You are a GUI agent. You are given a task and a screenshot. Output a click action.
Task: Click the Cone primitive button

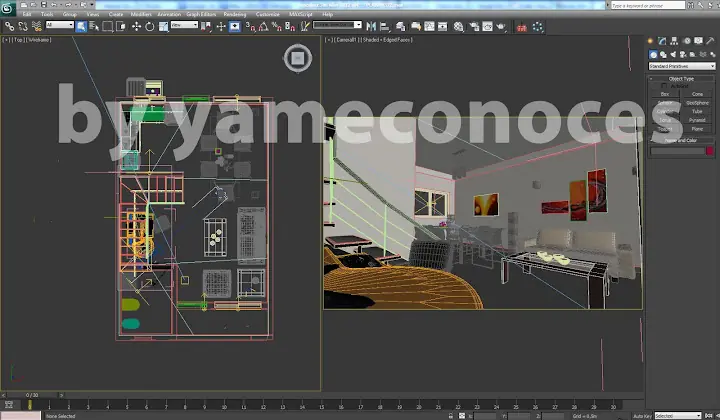tap(697, 94)
